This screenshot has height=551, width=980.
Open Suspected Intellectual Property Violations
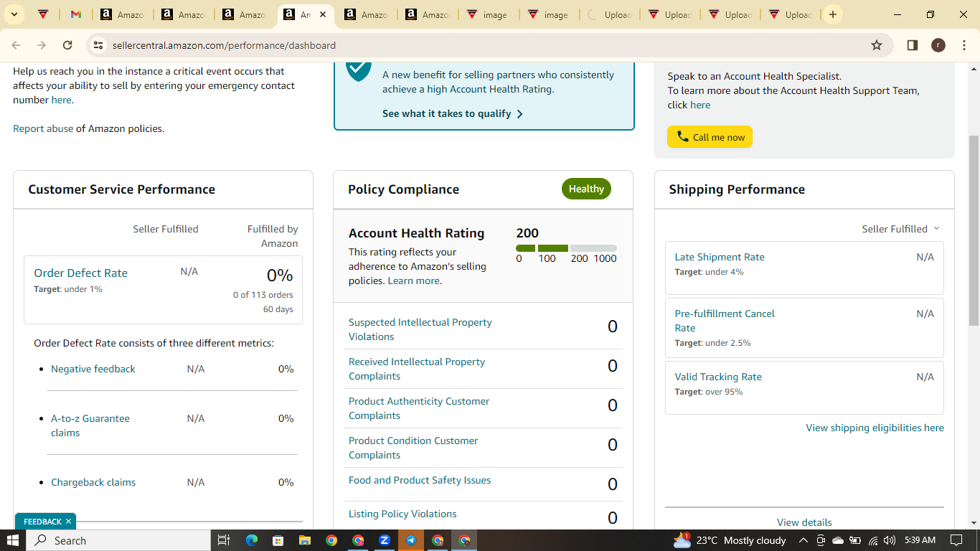click(420, 329)
